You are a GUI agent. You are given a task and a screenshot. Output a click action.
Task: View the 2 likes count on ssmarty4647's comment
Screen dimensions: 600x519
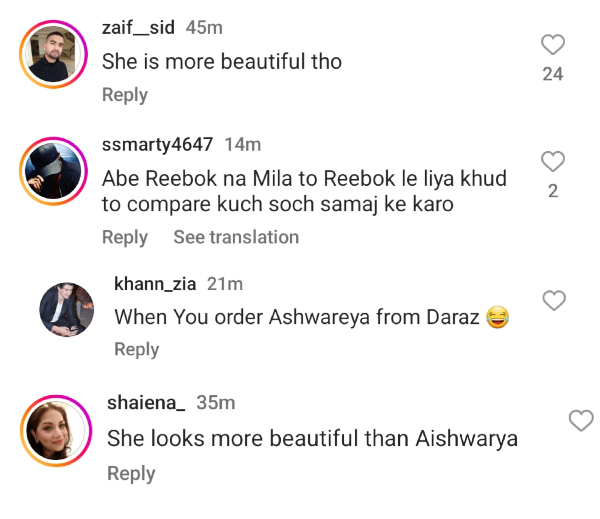553,191
